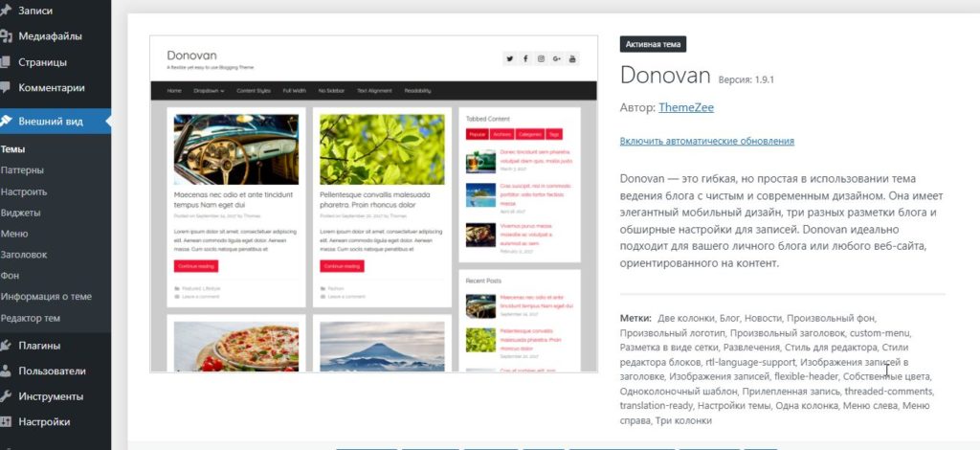Viewport: 980px width, 450px height.
Task: Click the Две колонки tag text
Action: click(x=685, y=318)
